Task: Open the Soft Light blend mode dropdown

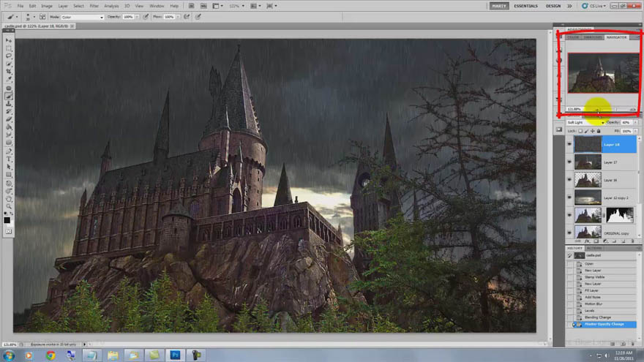Action: [585, 122]
